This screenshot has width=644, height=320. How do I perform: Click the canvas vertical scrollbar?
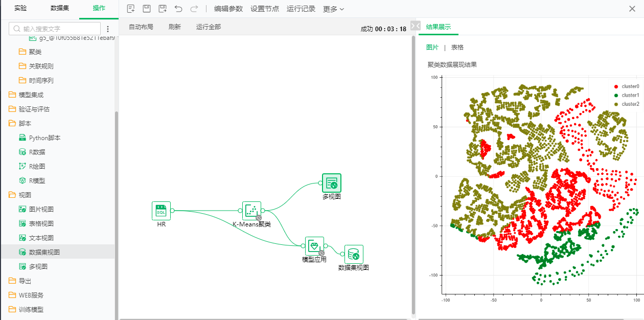413,174
